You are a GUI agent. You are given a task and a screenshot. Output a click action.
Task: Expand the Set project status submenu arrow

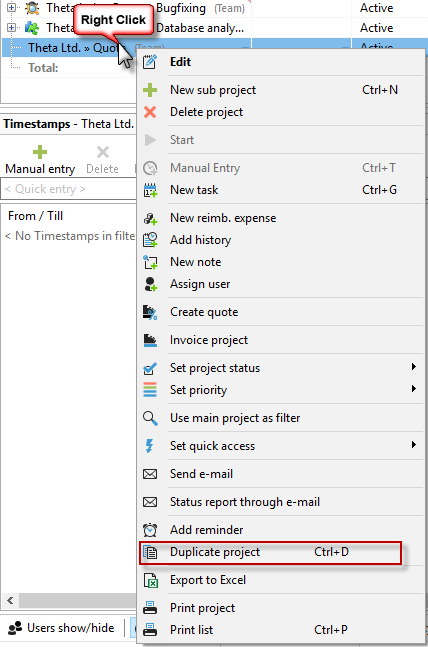414,366
